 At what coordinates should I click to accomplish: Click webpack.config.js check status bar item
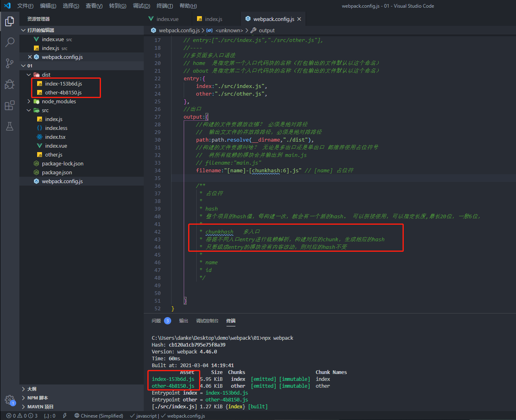pos(183,416)
